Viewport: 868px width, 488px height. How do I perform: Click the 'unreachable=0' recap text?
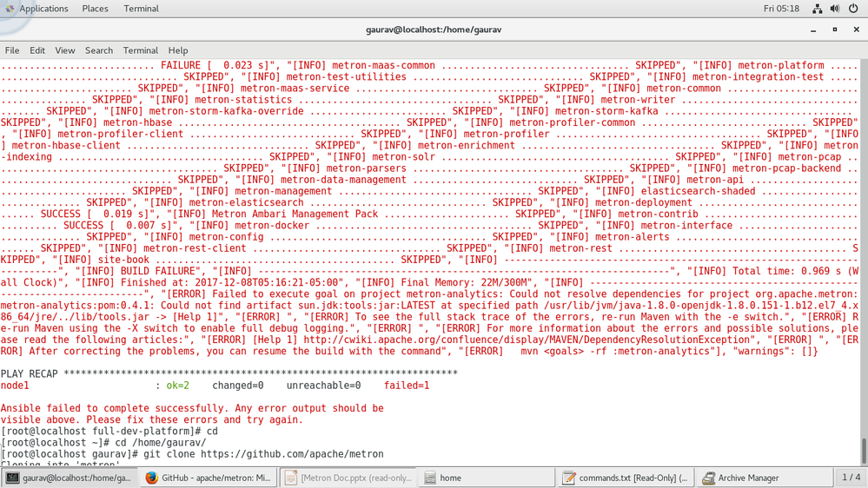(x=323, y=386)
